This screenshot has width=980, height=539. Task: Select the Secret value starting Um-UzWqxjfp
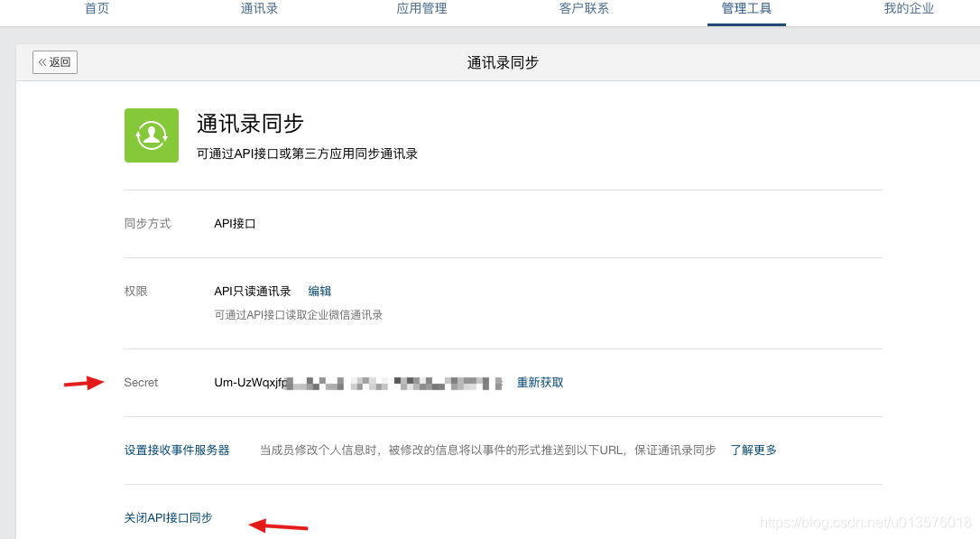[x=359, y=383]
